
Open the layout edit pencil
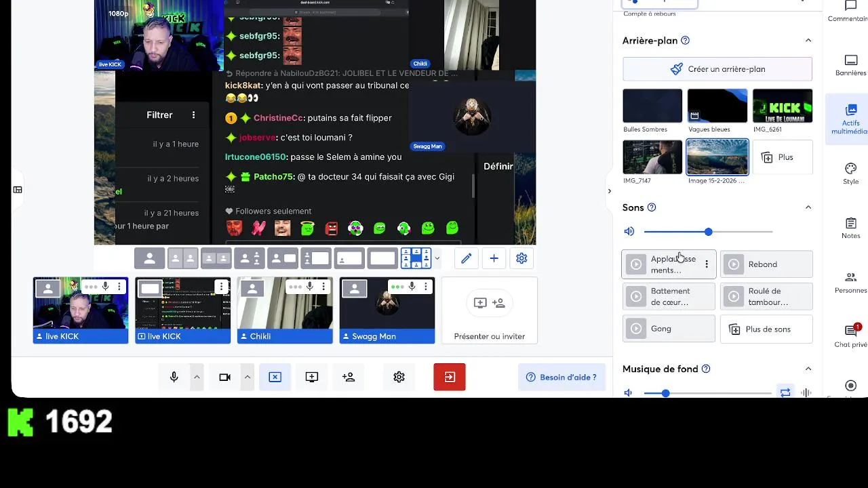click(467, 258)
